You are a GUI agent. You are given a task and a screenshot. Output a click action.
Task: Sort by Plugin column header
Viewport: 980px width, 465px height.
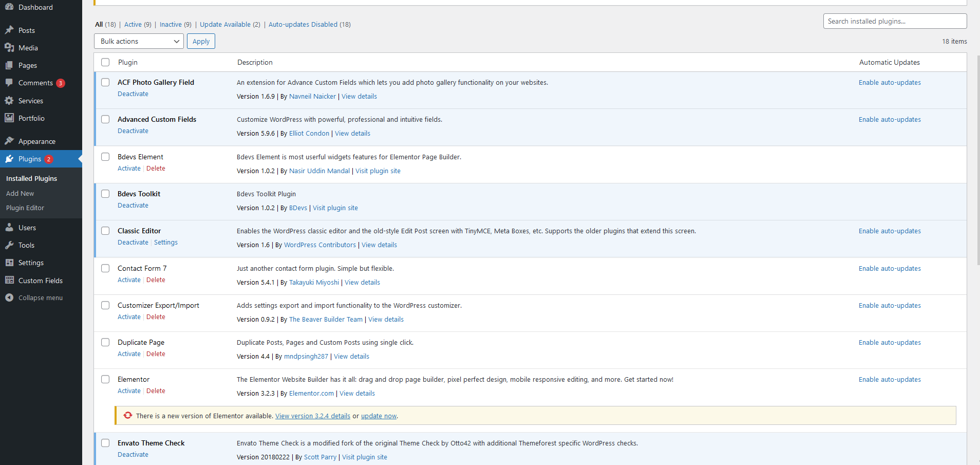coord(128,62)
